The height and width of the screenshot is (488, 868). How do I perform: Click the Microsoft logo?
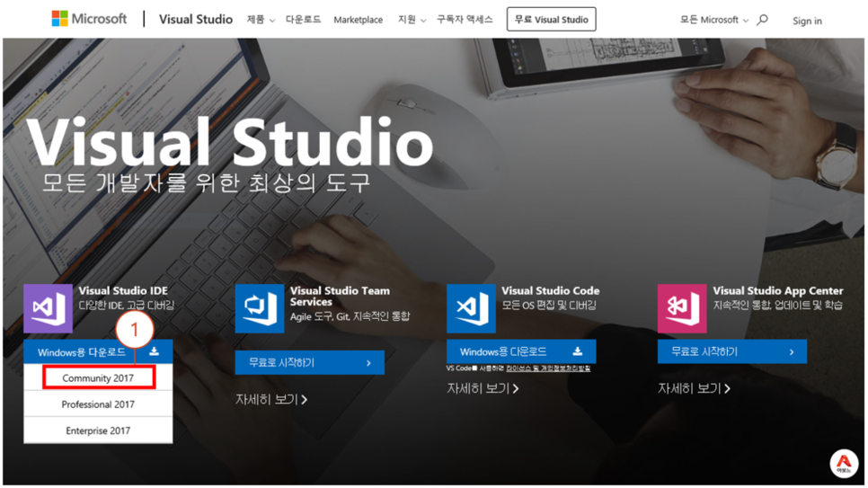(x=89, y=19)
